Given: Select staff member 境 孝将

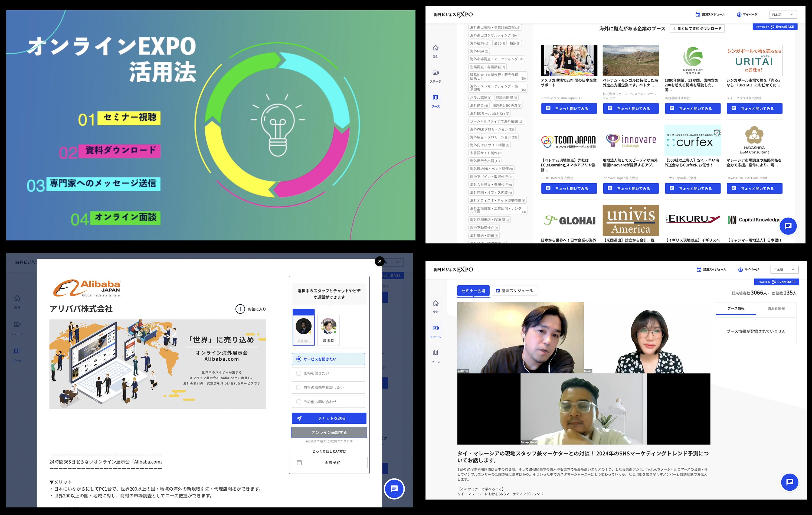Looking at the screenshot, I should [328, 330].
